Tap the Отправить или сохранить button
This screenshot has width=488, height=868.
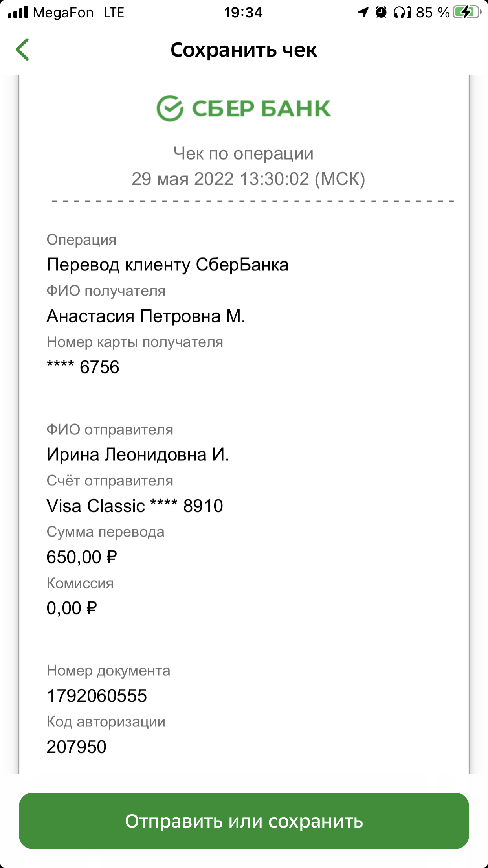(x=244, y=821)
